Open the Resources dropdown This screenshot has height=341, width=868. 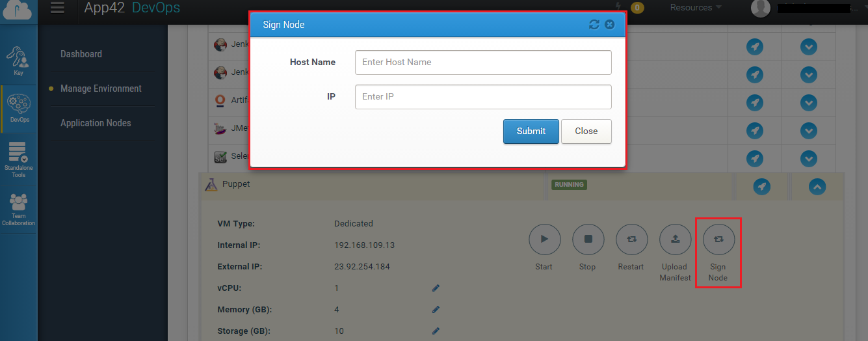point(696,8)
